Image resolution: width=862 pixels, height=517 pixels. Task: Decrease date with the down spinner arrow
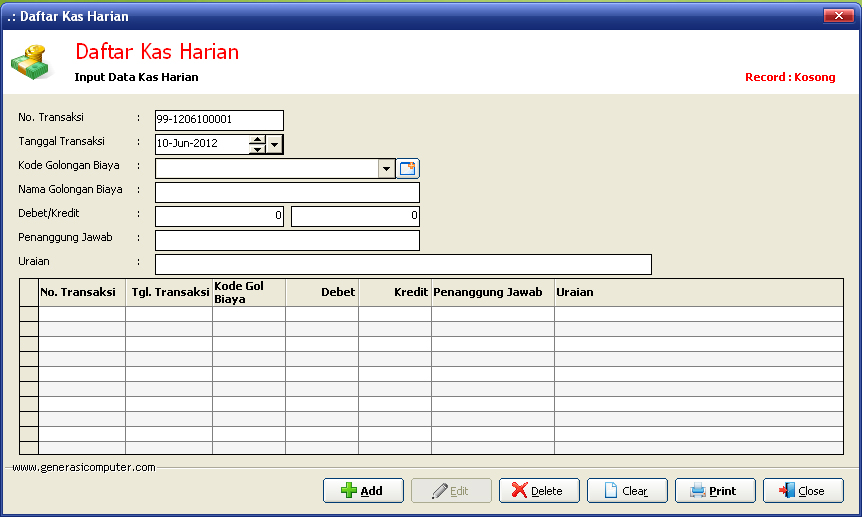(257, 149)
